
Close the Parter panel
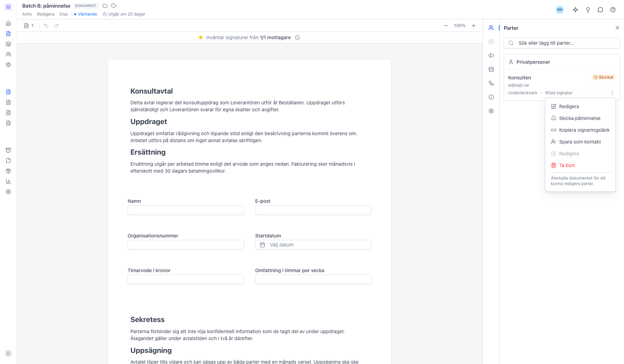click(617, 28)
